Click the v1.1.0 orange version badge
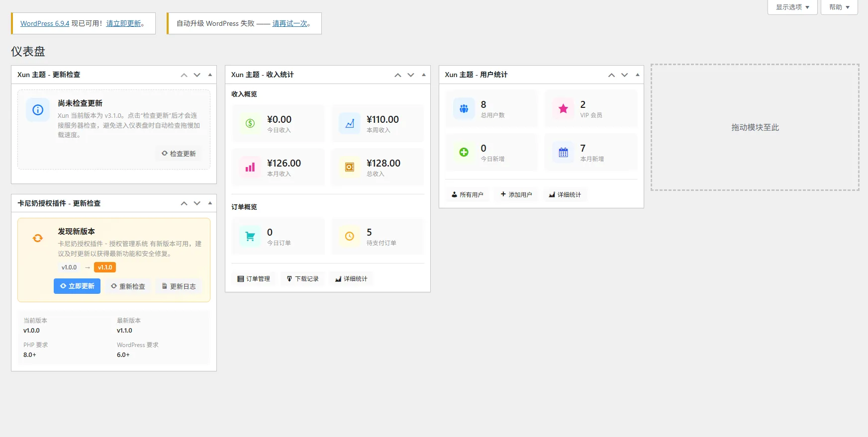The height and width of the screenshot is (437, 868). pos(105,267)
